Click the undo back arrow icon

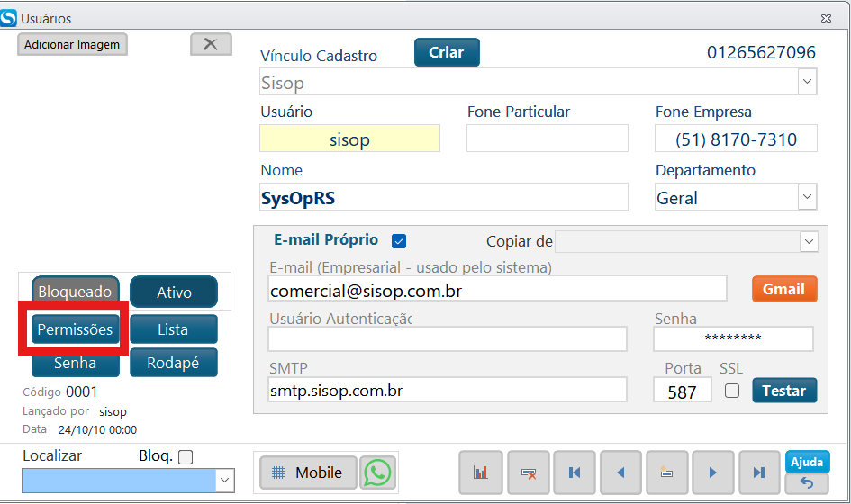[807, 484]
